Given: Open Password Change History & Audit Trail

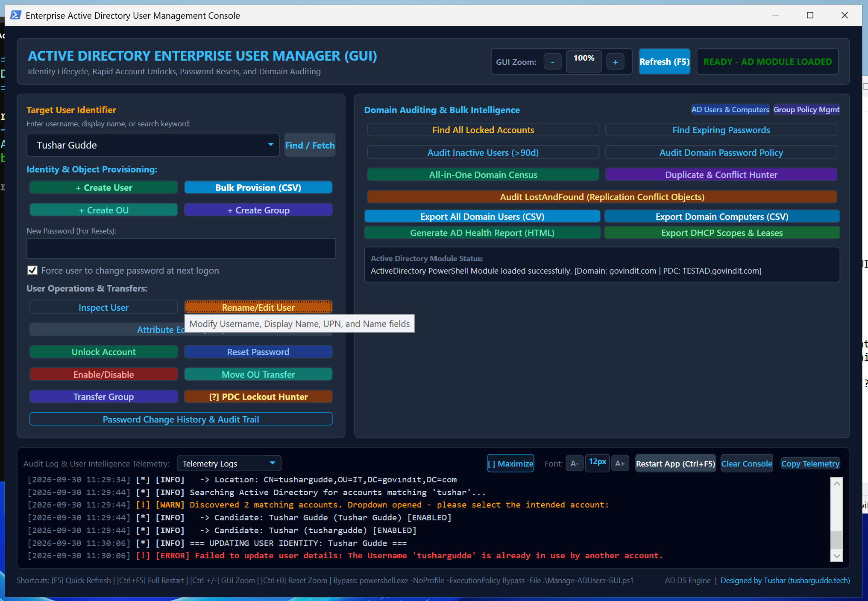Looking at the screenshot, I should (x=181, y=419).
